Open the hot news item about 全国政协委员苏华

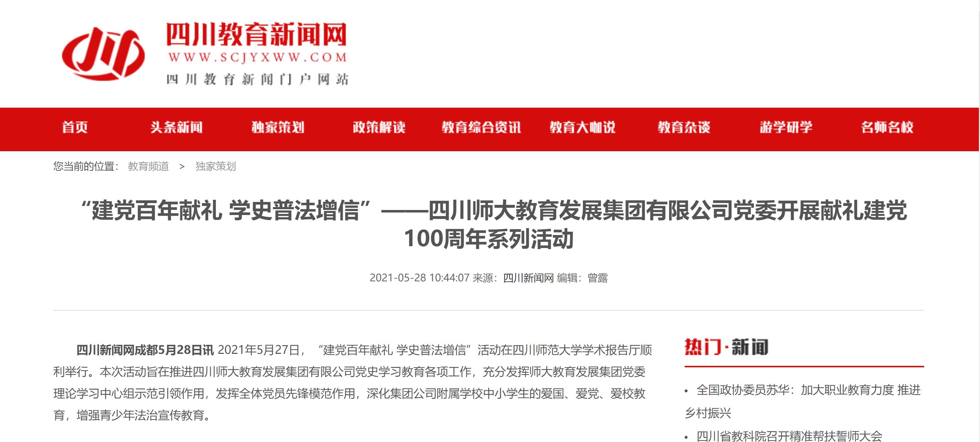tap(803, 401)
